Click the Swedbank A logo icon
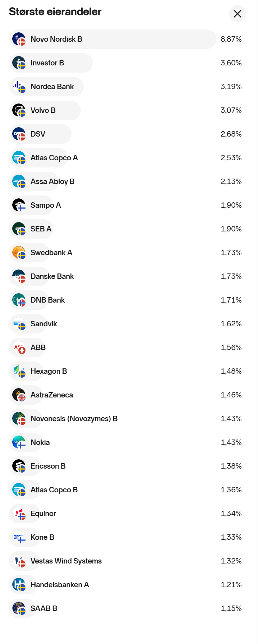Screen dimensions: 258x644 [x=19, y=253]
